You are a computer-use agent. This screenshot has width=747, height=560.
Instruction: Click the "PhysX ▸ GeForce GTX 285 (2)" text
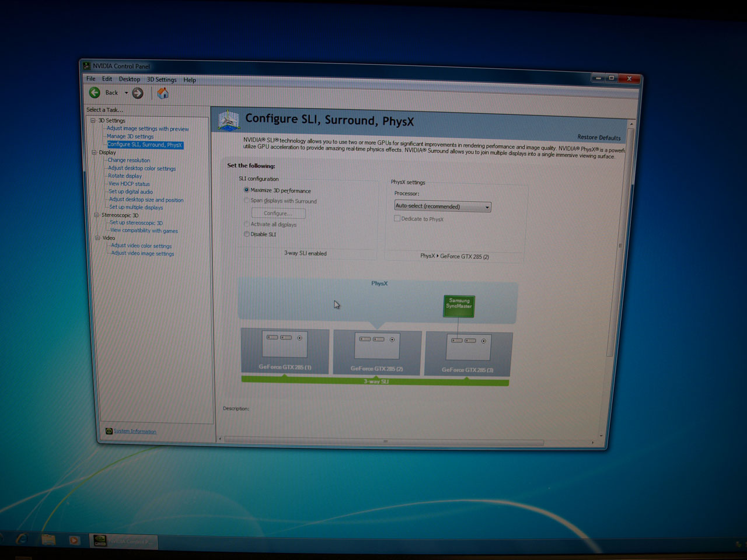[x=455, y=256]
